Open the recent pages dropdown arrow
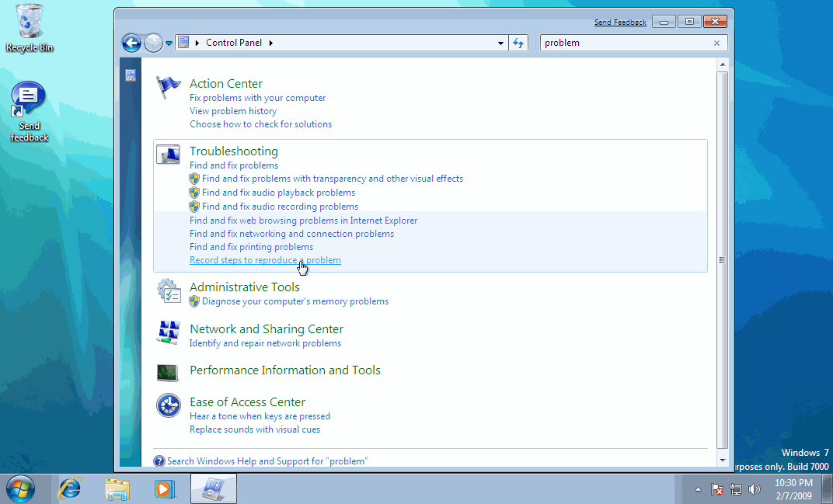The width and height of the screenshot is (833, 504). (x=169, y=43)
